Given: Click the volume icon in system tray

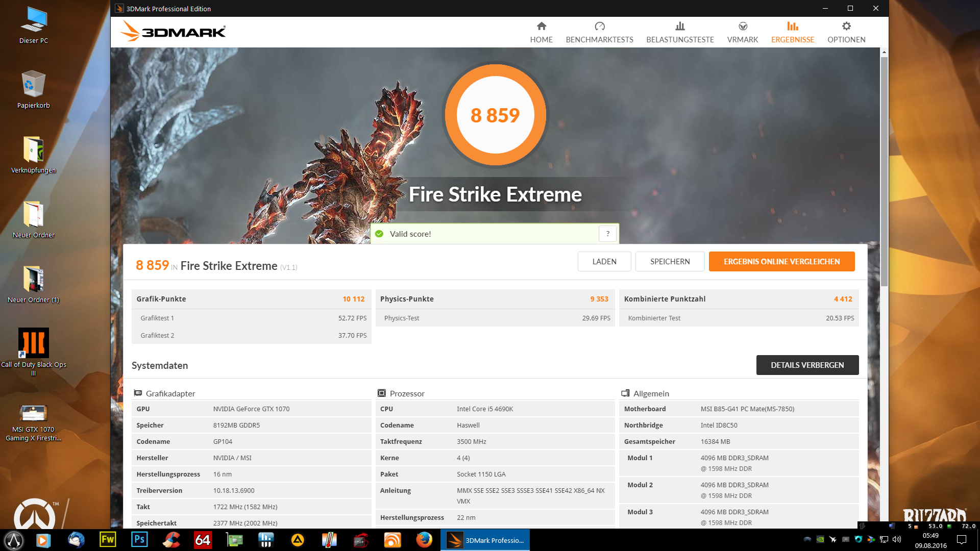Looking at the screenshot, I should 897,539.
